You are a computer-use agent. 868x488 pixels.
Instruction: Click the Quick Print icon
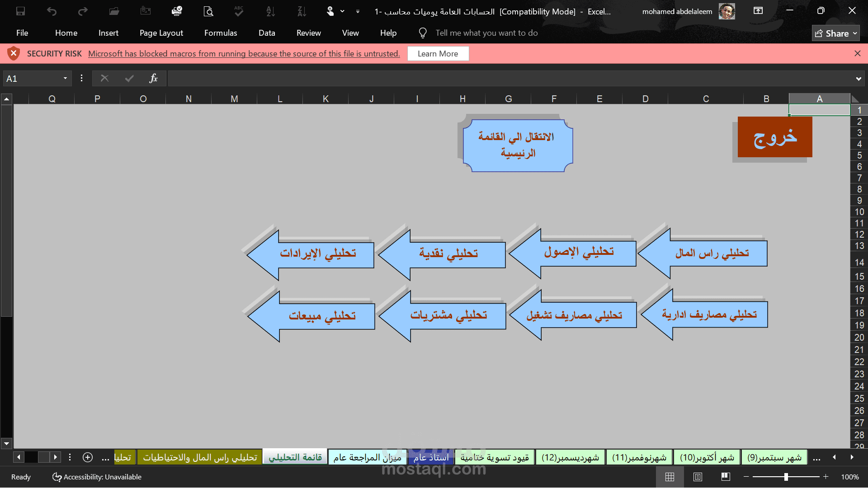pyautogui.click(x=177, y=11)
